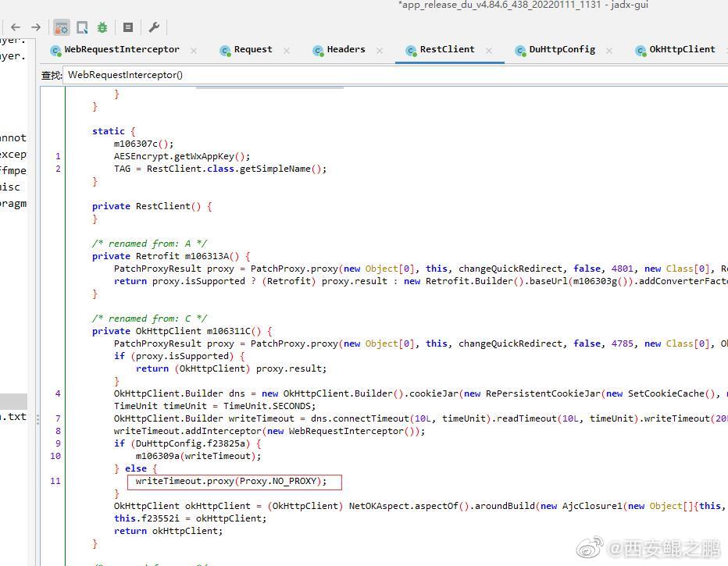
Task: Click line number 11 in the gutter
Action: 55,481
